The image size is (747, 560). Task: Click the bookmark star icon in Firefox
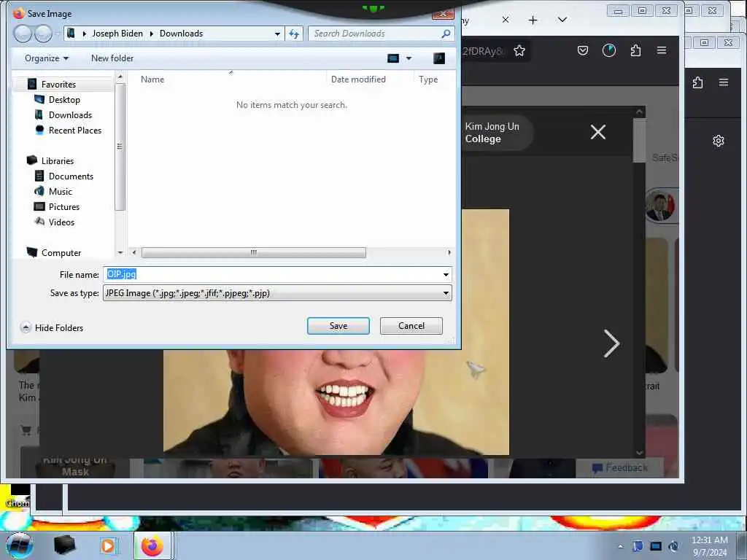click(519, 50)
